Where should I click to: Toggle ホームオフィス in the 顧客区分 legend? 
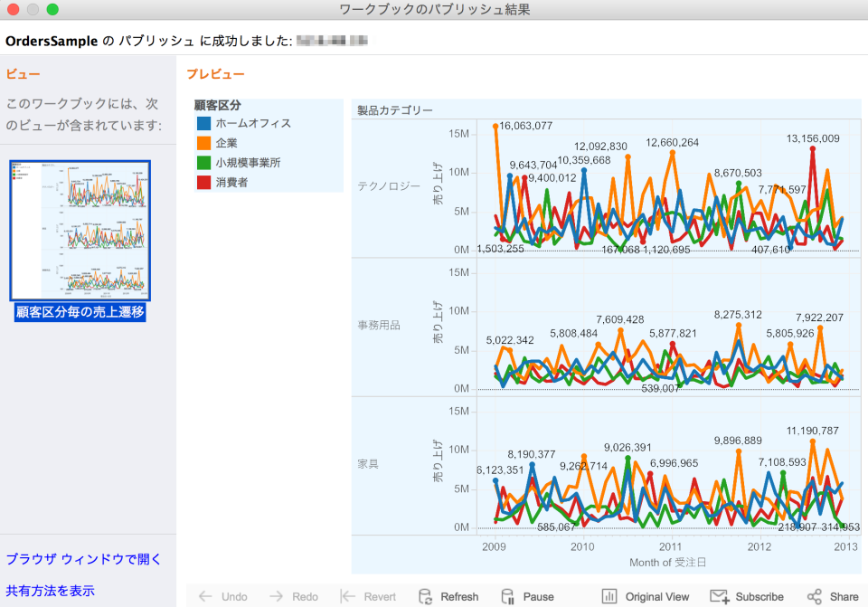pyautogui.click(x=254, y=122)
